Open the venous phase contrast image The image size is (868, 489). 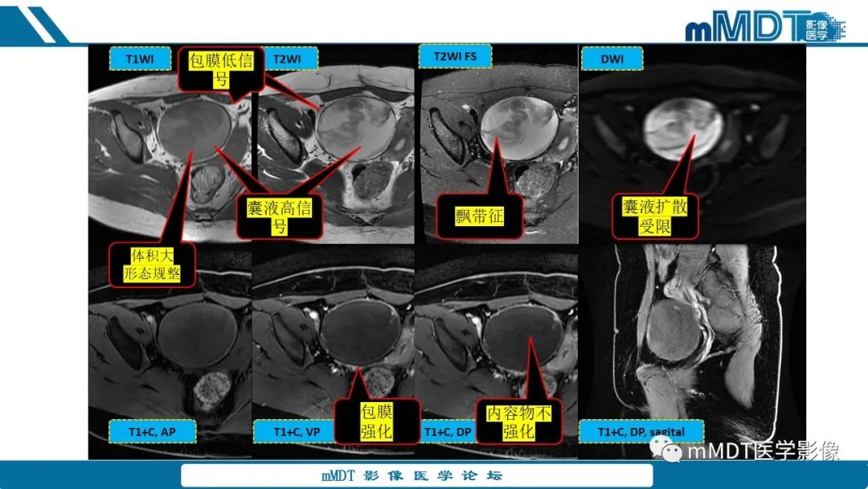[x=334, y=351]
